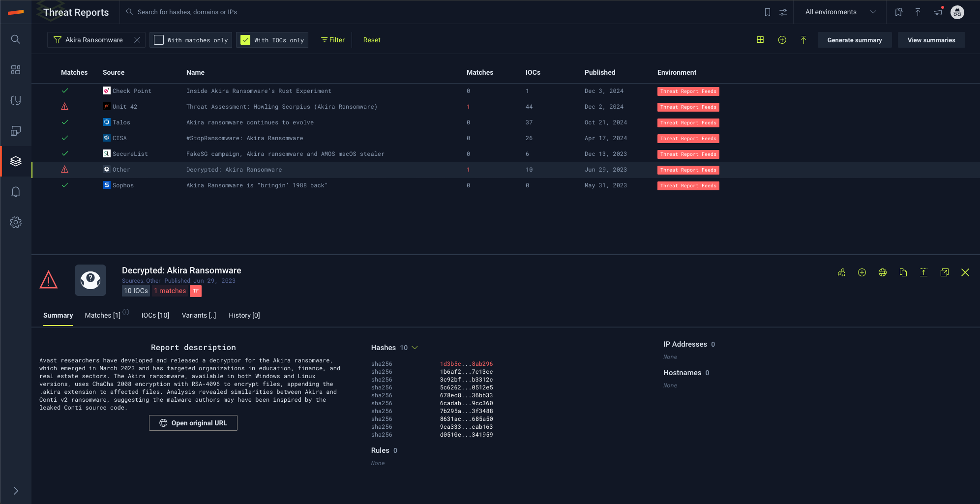Viewport: 980px width, 504px height.
Task: Open the search page from the sidebar
Action: point(16,39)
